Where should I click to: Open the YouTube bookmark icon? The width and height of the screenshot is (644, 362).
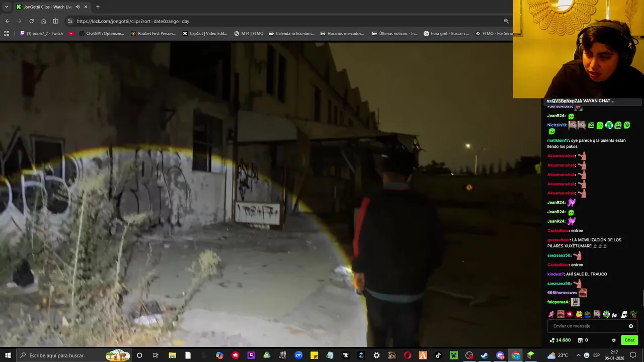(x=71, y=34)
